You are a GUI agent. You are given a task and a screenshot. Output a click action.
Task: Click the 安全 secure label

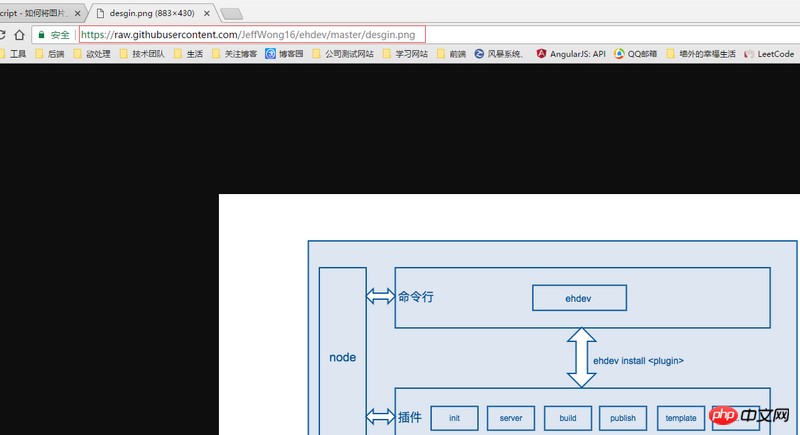(x=60, y=35)
